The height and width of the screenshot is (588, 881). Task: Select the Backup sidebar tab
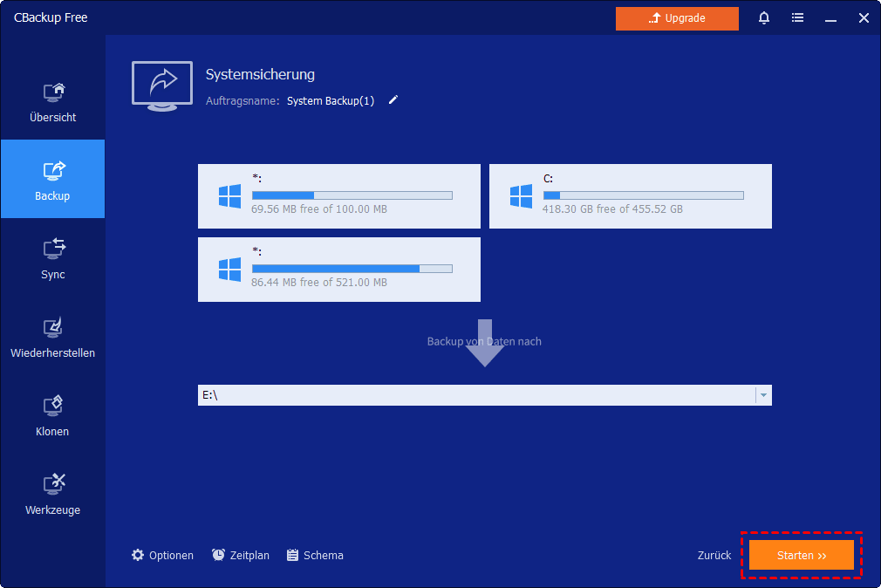(x=52, y=180)
